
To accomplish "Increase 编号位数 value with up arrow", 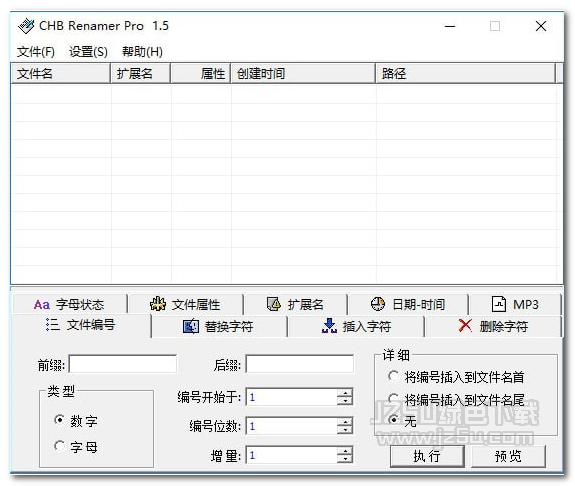I will click(345, 422).
